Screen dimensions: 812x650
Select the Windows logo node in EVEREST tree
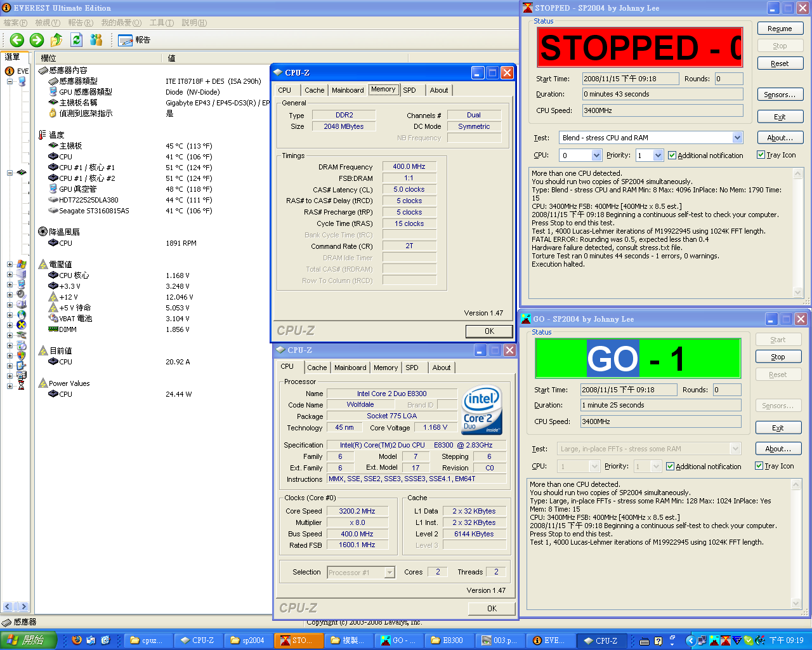pyautogui.click(x=22, y=265)
